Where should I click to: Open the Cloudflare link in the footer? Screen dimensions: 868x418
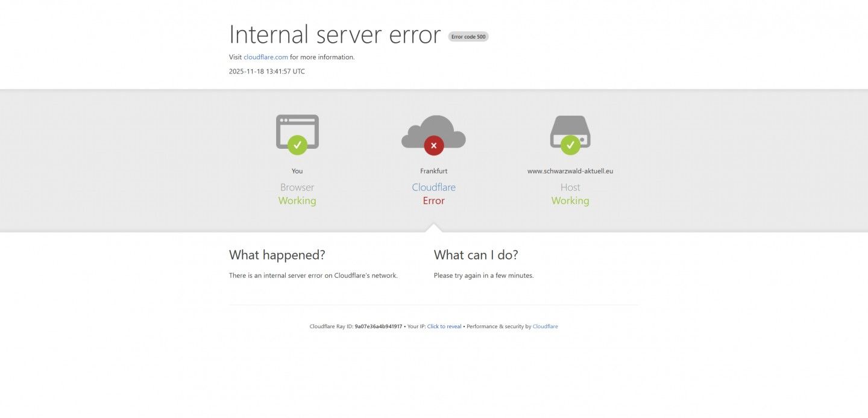tap(546, 326)
